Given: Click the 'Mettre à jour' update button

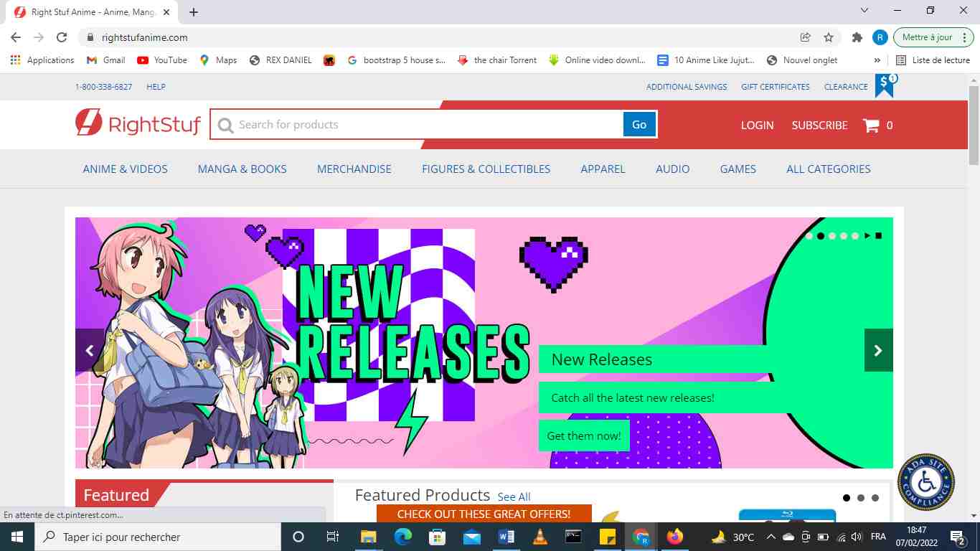Looking at the screenshot, I should (x=933, y=37).
